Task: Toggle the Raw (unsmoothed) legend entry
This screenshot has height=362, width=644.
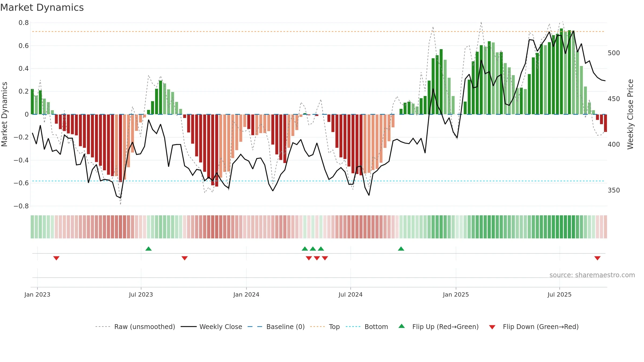Action: [x=135, y=327]
